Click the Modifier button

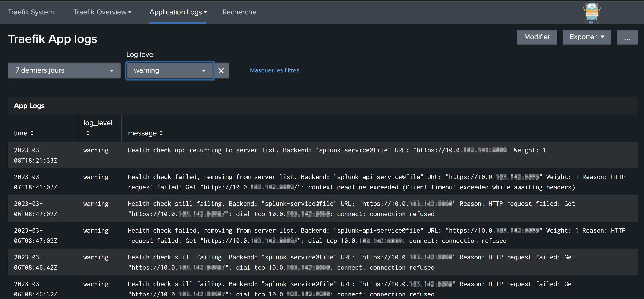(x=537, y=37)
